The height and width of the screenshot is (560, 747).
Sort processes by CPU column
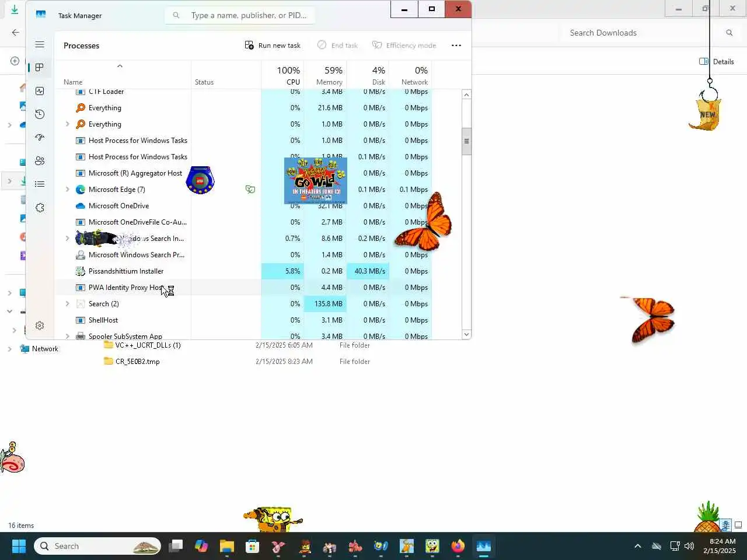[x=282, y=76]
